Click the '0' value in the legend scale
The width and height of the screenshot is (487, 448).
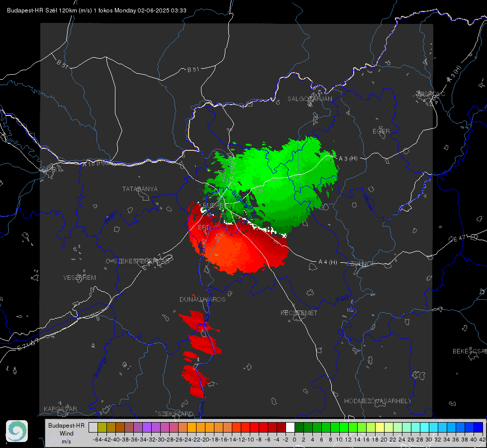(294, 440)
